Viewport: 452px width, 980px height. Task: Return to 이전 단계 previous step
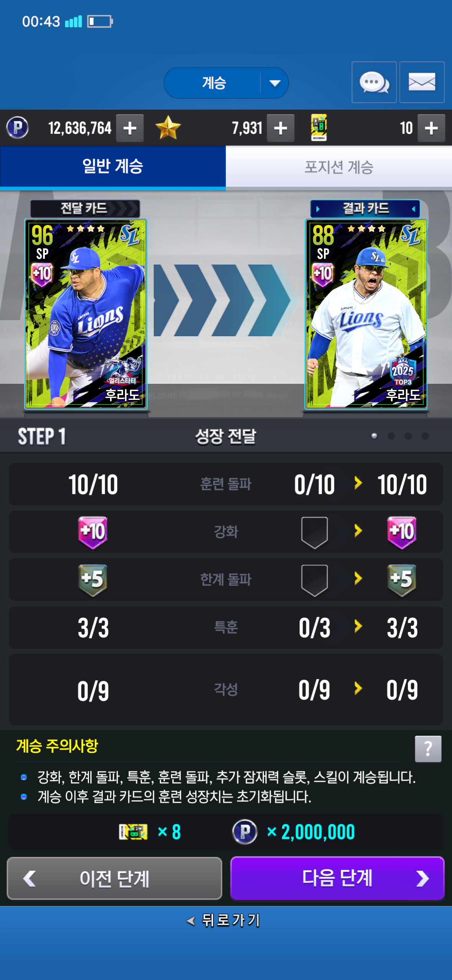click(x=114, y=878)
